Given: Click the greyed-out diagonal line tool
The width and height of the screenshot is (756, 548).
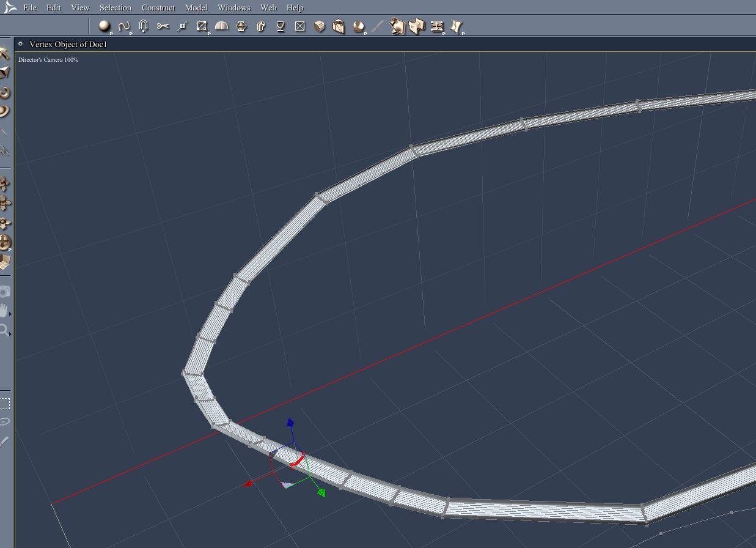Looking at the screenshot, I should tap(378, 26).
